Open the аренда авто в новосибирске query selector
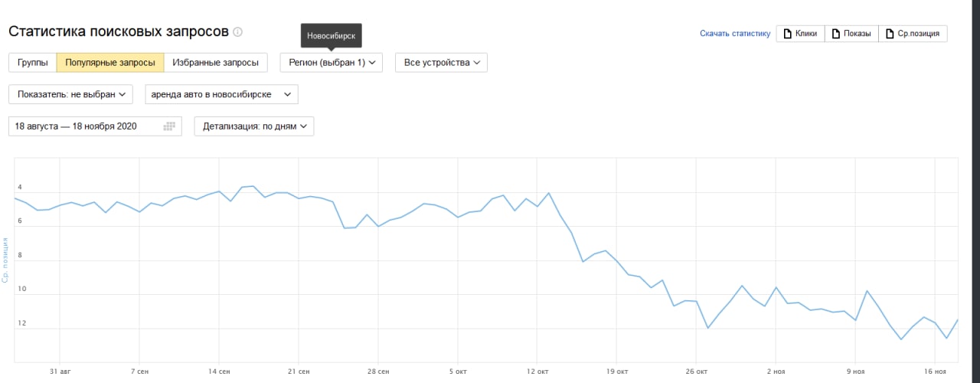980x383 pixels. pos(221,94)
